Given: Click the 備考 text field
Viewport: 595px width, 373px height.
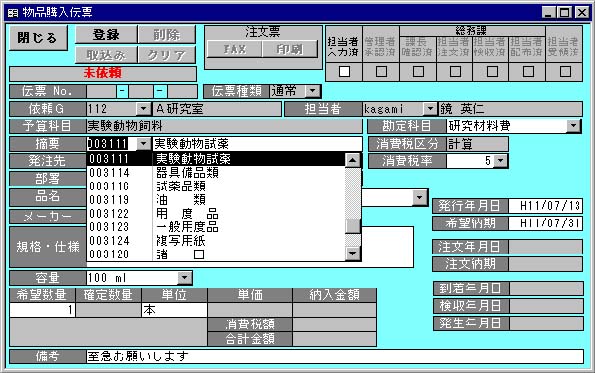Looking at the screenshot, I should (335, 356).
